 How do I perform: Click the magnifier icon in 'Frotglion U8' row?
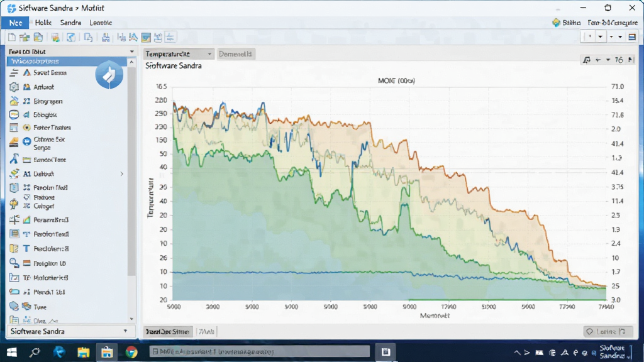click(14, 263)
